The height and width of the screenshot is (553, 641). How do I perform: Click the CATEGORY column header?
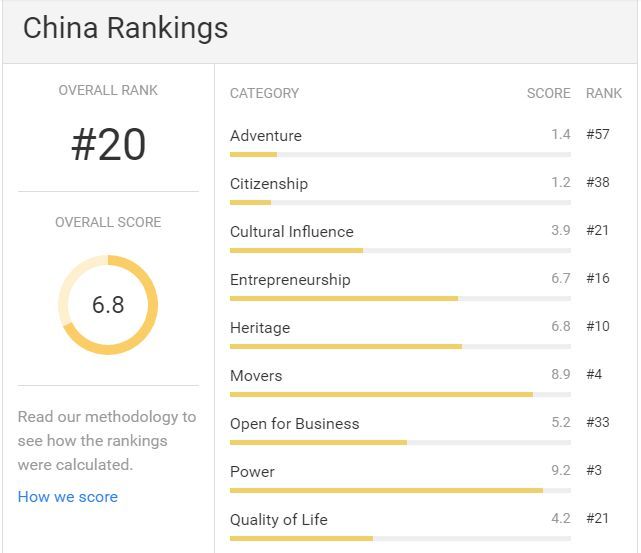tap(264, 93)
